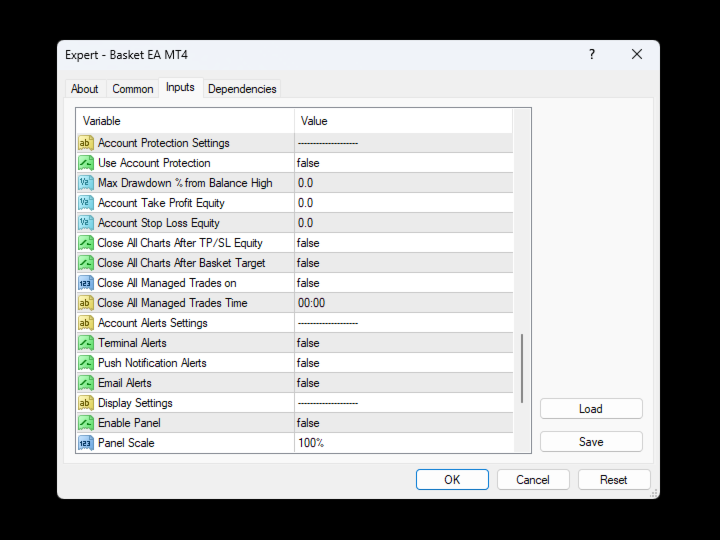Select the Max Drawdown % from Balance High label
This screenshot has height=540, width=720.
tap(185, 183)
